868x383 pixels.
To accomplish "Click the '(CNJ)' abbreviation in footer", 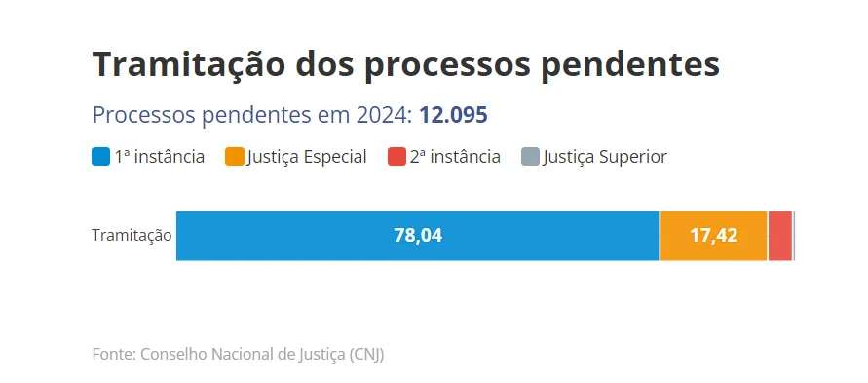I will click(x=366, y=354).
